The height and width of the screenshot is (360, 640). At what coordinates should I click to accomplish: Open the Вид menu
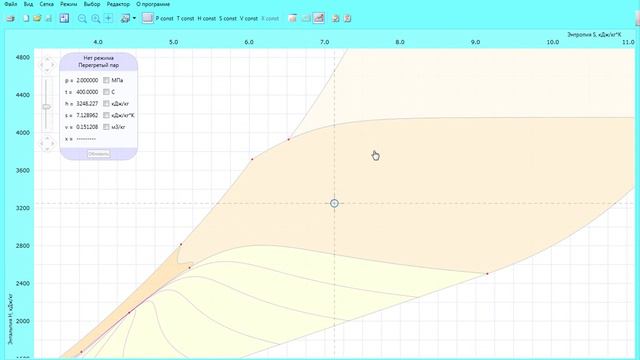pyautogui.click(x=28, y=4)
